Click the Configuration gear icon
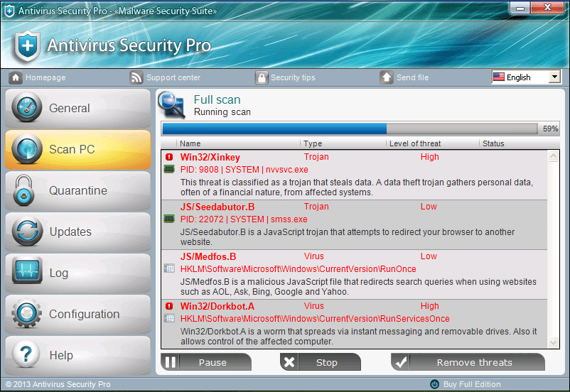Screen dimensions: 570x392 [x=26, y=313]
